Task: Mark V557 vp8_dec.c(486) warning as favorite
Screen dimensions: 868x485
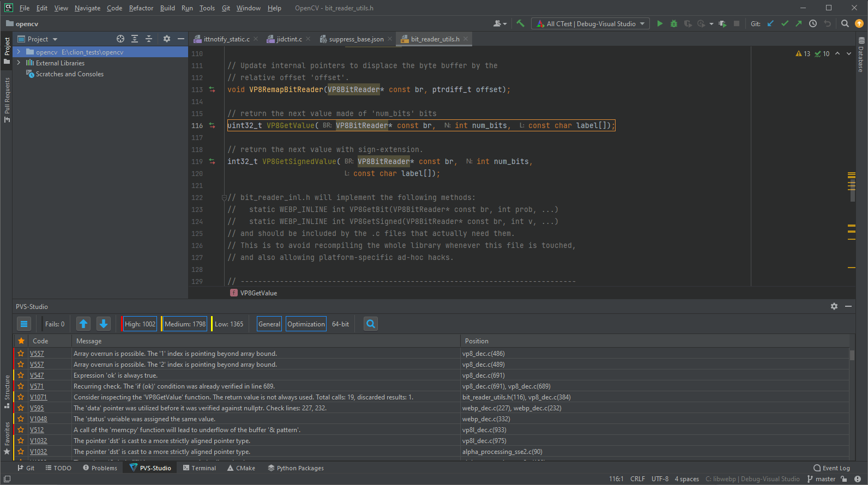Action: pyautogui.click(x=21, y=353)
